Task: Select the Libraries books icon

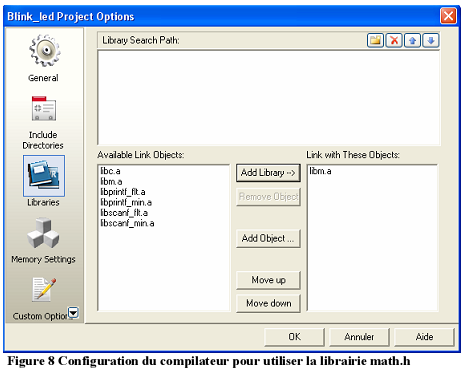Action: tap(44, 176)
